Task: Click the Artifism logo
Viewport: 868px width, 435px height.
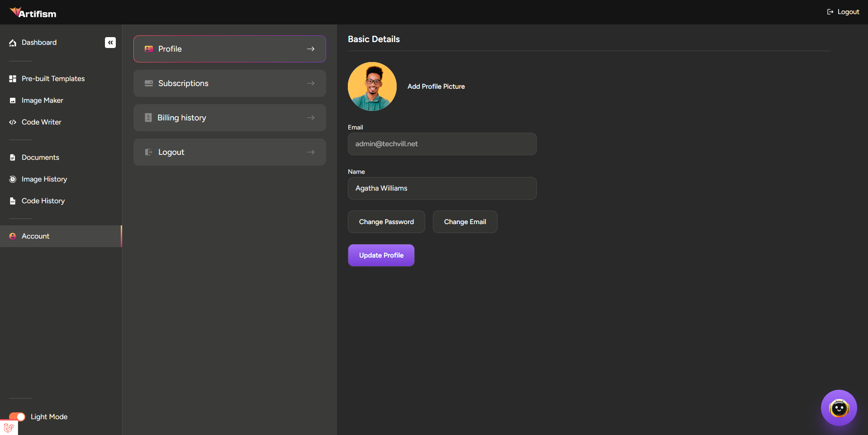Action: coord(33,13)
